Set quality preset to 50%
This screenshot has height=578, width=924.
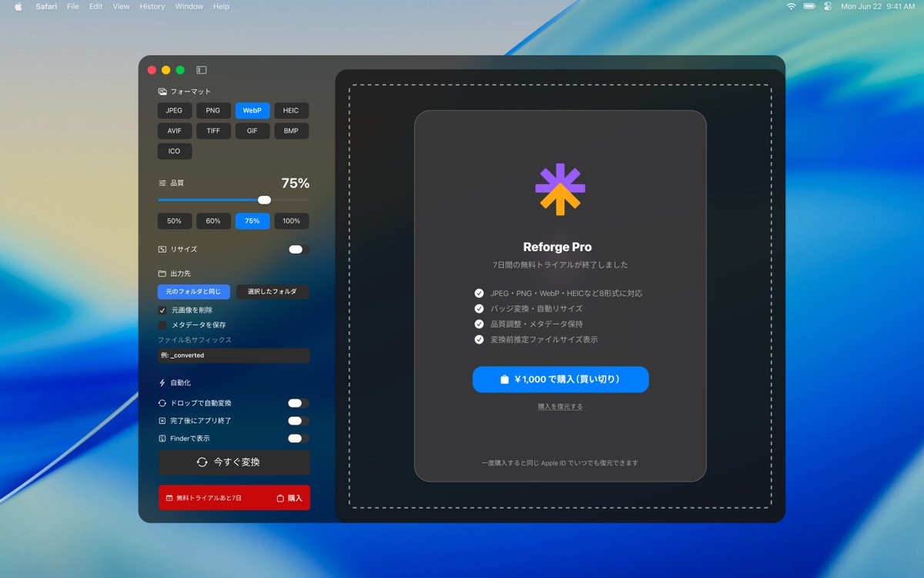tap(175, 221)
